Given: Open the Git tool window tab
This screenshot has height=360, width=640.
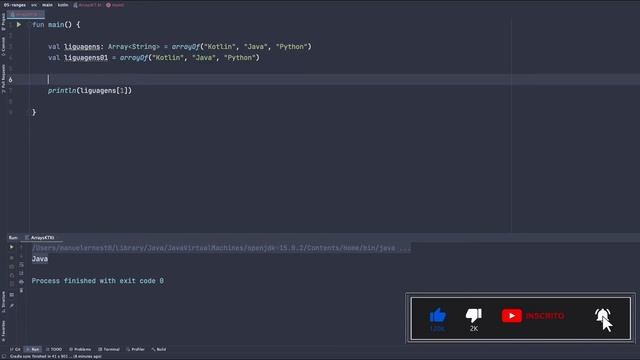Looking at the screenshot, I should 16,349.
